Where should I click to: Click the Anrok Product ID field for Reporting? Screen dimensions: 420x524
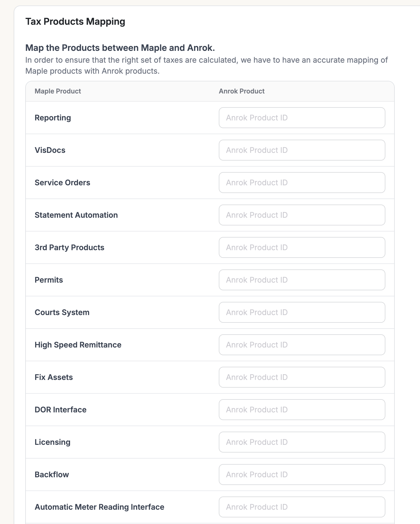click(302, 118)
